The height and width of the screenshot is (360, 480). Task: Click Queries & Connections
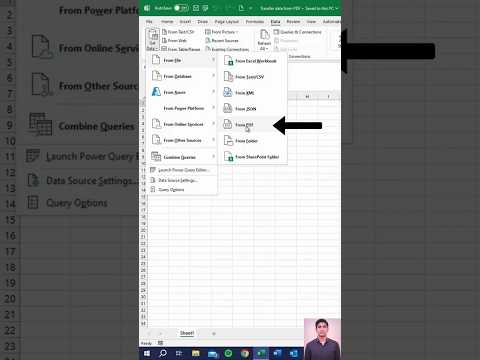[x=298, y=32]
